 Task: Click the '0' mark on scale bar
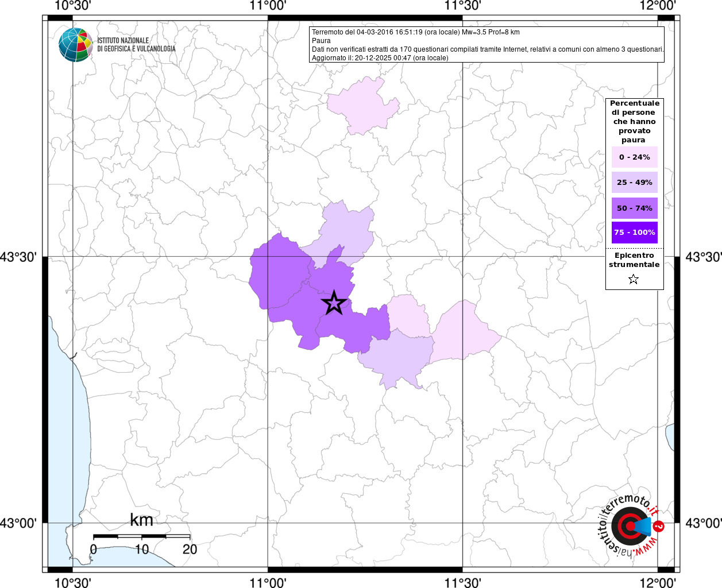click(x=94, y=549)
